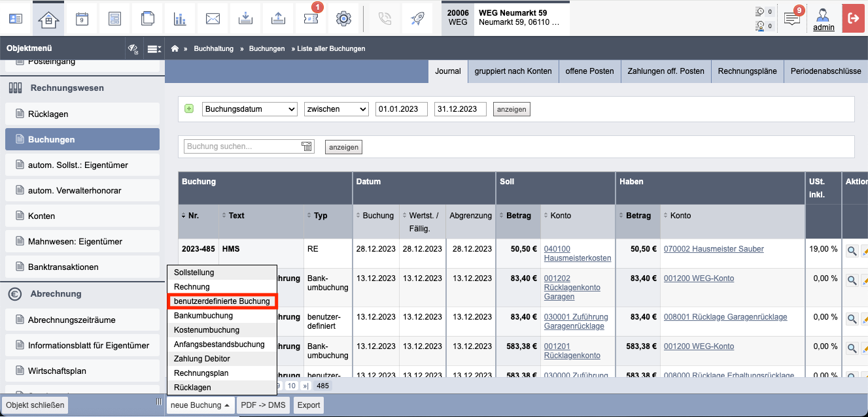
Task: Switch to gruppiert nach Konten tab
Action: coord(513,71)
